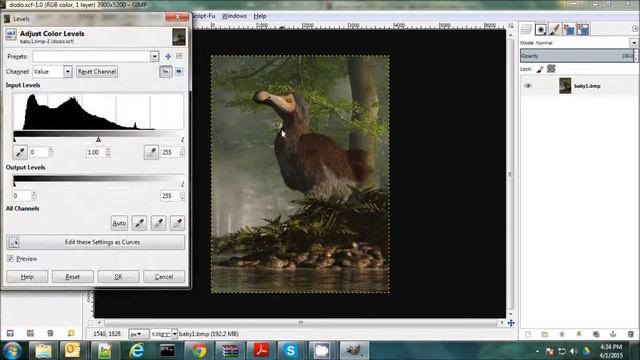The width and height of the screenshot is (640, 360).
Task: Open the Presets dropdown
Action: coord(154,56)
